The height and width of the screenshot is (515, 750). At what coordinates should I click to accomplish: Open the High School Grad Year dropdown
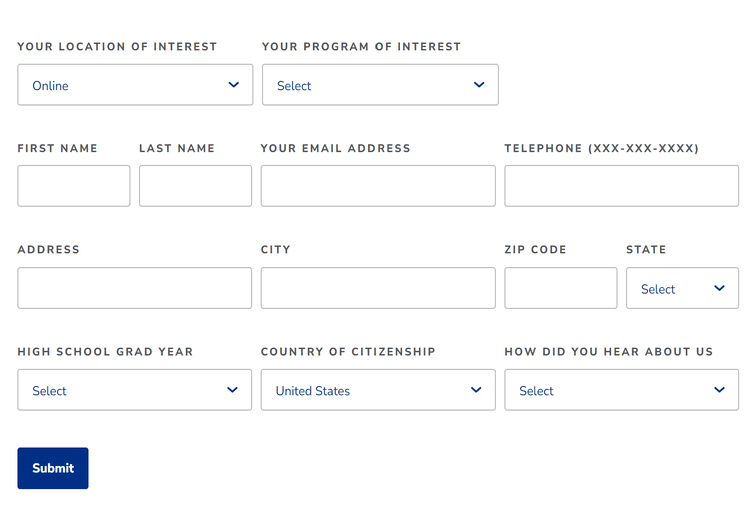tap(135, 390)
